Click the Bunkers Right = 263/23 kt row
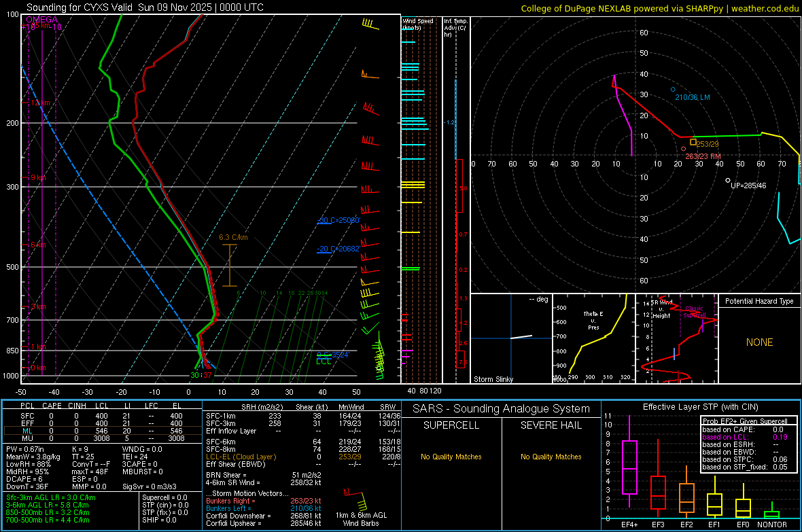Image resolution: width=802 pixels, height=532 pixels. pyautogui.click(x=264, y=501)
